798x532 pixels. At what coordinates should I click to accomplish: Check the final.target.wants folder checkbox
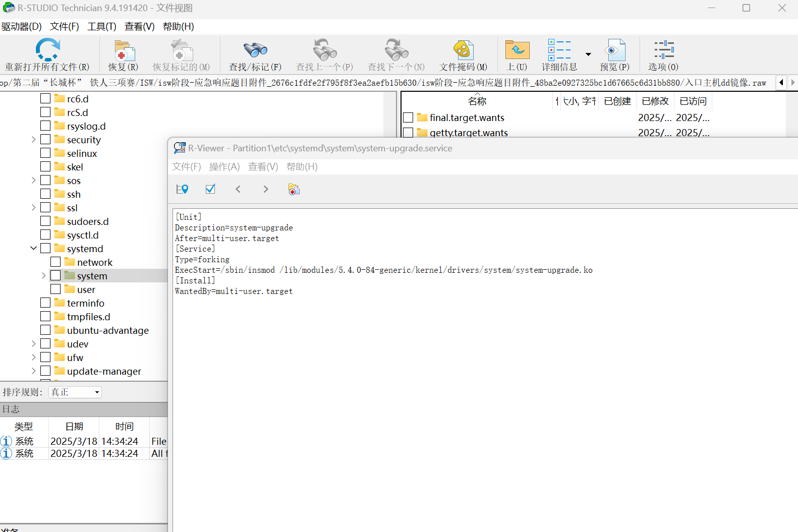pyautogui.click(x=408, y=117)
